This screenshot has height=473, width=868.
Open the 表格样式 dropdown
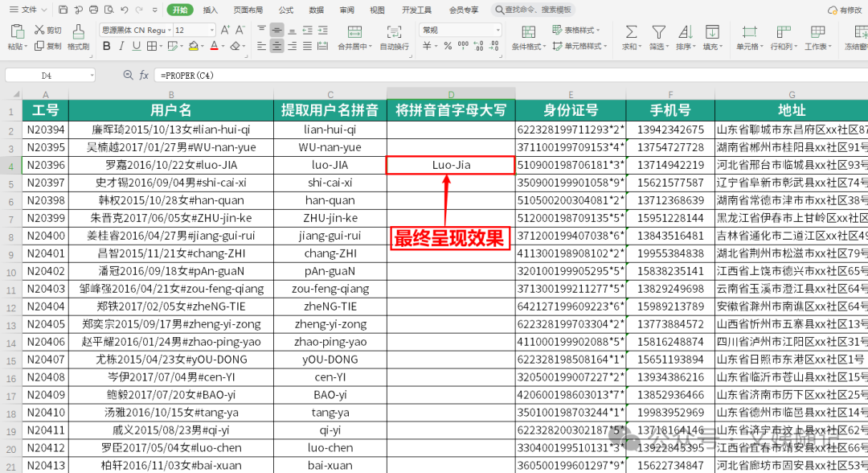(575, 30)
